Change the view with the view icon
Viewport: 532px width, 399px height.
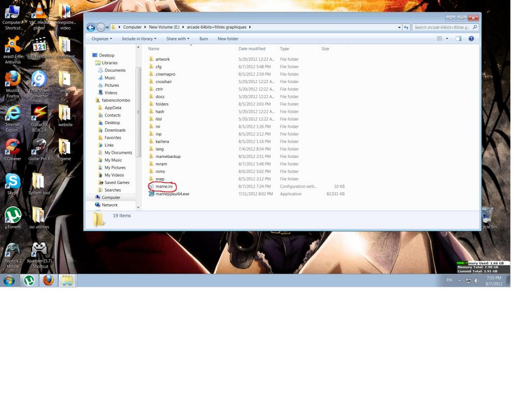click(x=440, y=38)
